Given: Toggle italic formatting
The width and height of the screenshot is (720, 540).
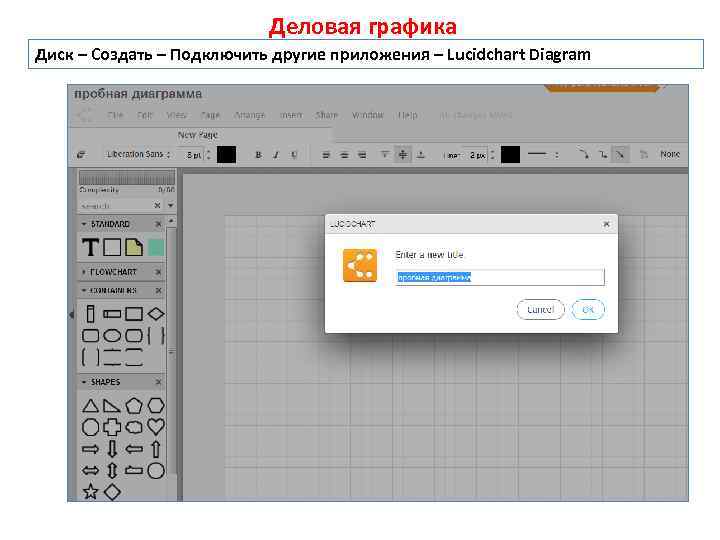Looking at the screenshot, I should [x=276, y=155].
